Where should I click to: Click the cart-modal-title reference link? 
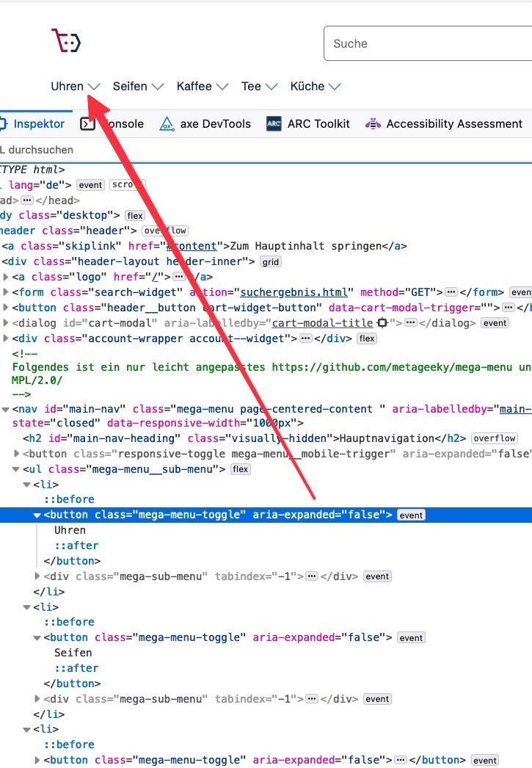323,323
